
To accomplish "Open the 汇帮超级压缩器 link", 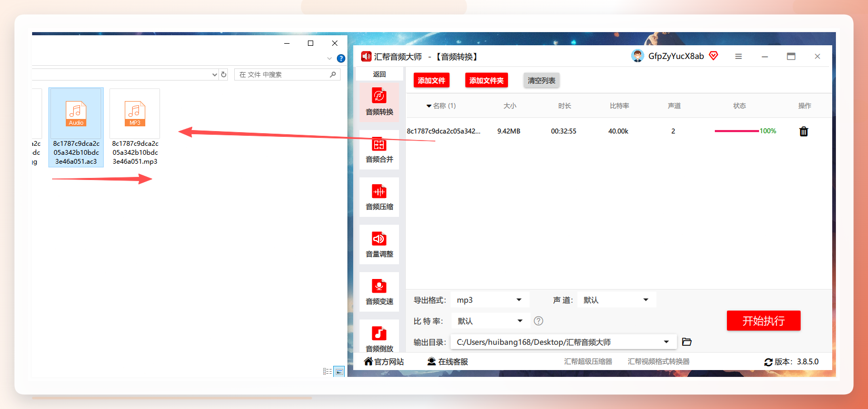I will (x=588, y=362).
